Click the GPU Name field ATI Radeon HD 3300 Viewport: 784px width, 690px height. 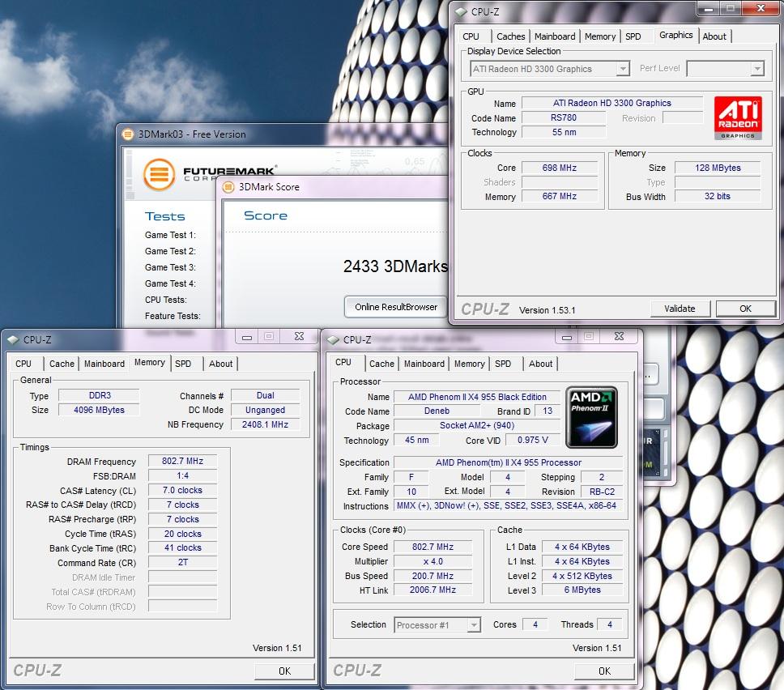point(612,103)
